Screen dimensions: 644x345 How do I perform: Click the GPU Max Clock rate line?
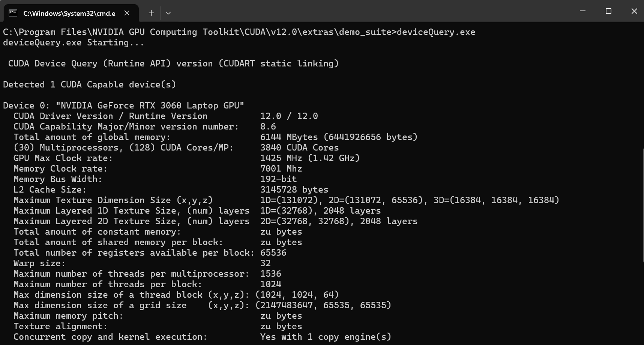186,158
